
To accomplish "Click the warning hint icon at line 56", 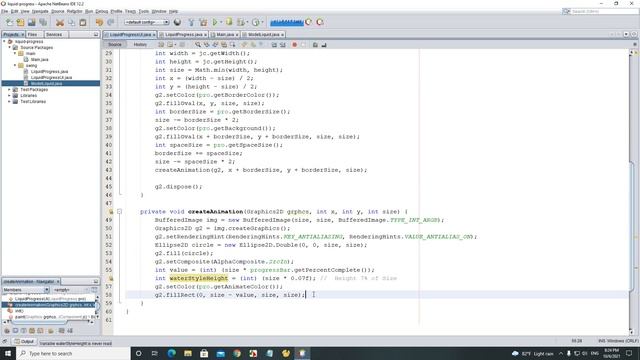I will pyautogui.click(x=111, y=278).
